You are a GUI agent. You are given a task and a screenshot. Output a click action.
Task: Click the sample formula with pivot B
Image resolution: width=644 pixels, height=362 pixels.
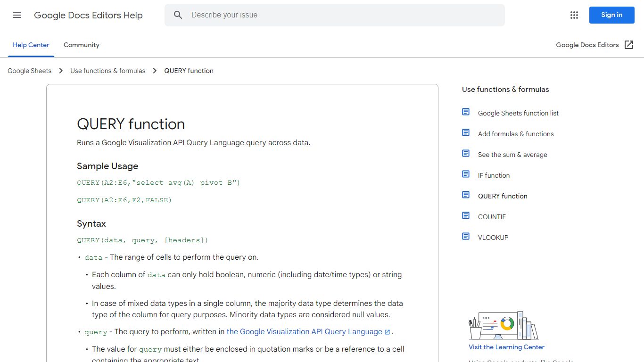tap(158, 183)
